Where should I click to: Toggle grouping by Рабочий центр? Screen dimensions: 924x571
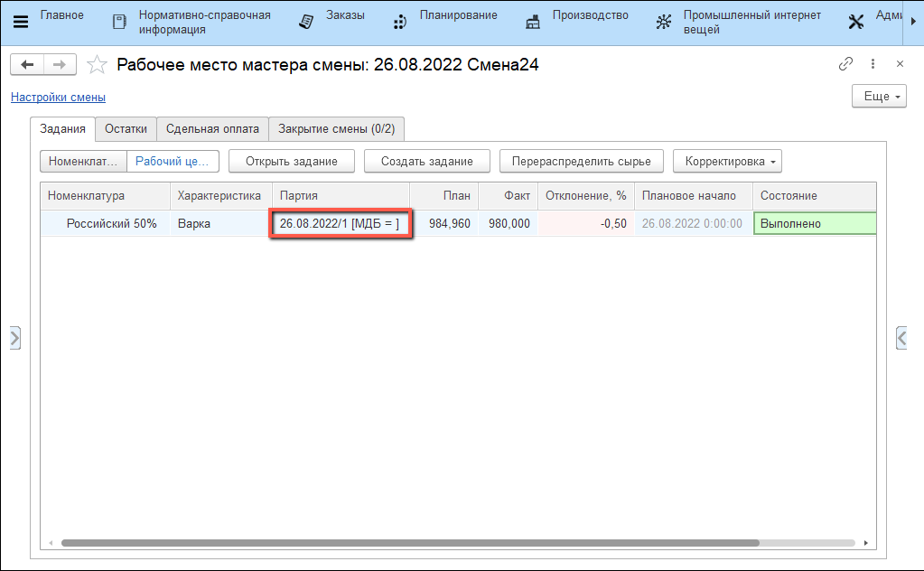[x=173, y=162]
